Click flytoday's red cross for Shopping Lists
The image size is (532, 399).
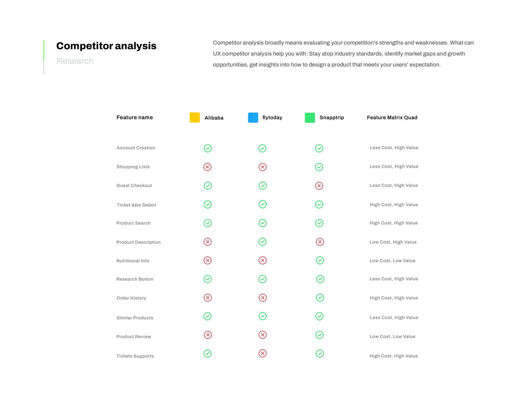262,167
